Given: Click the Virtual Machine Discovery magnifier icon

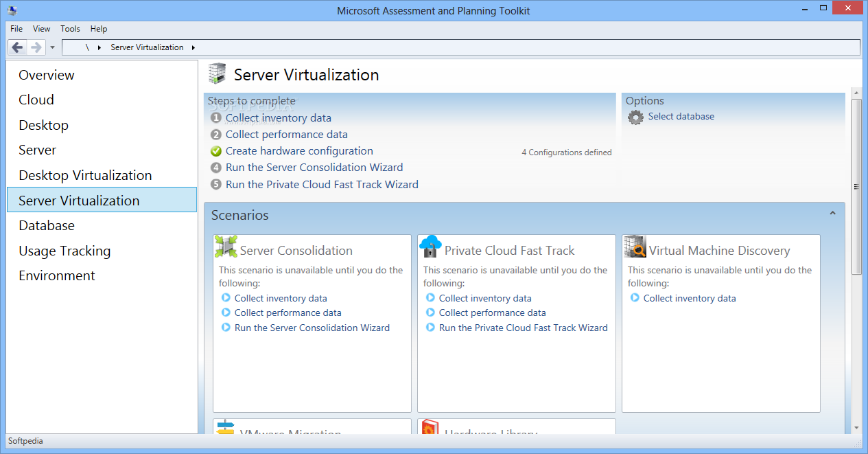Looking at the screenshot, I should point(635,247).
